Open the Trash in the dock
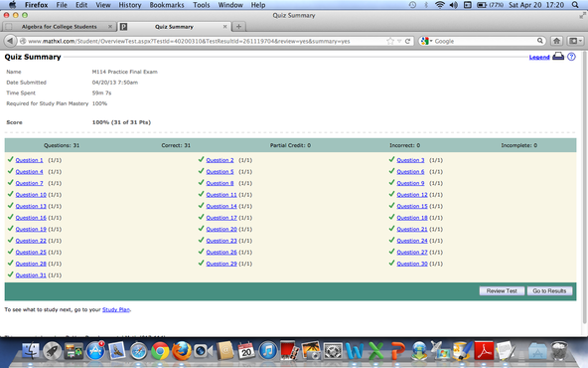Viewport: 588px width, 368px height. click(559, 351)
